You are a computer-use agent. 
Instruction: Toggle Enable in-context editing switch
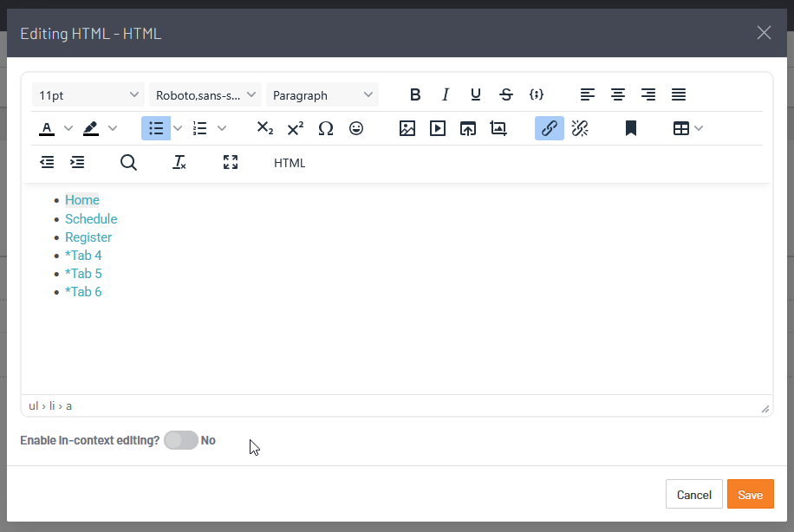pos(181,440)
